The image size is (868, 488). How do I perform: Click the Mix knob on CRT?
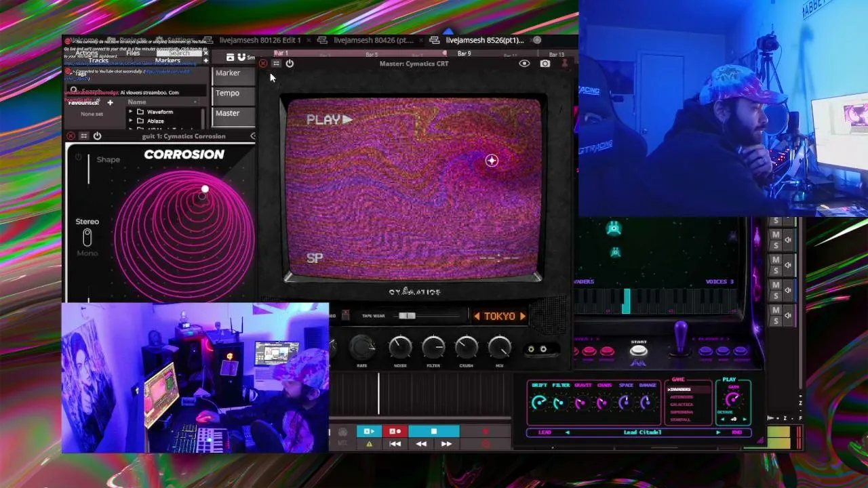[x=499, y=348]
